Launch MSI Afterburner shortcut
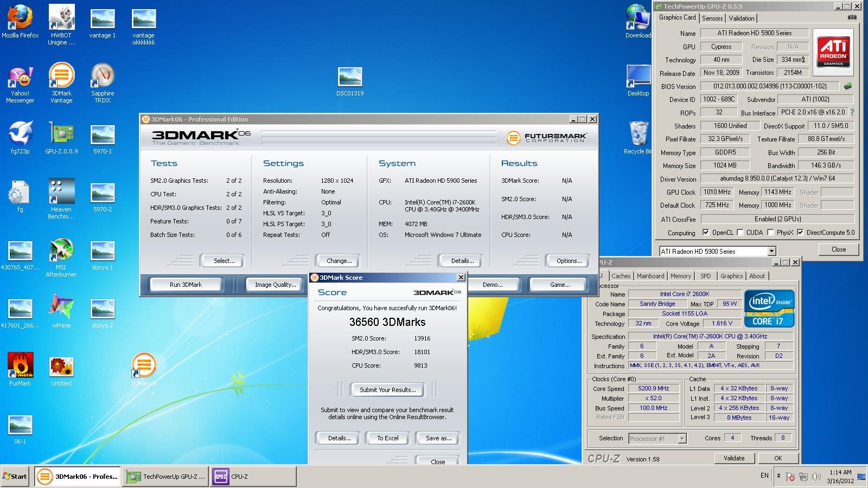868x488 pixels. pos(61,258)
